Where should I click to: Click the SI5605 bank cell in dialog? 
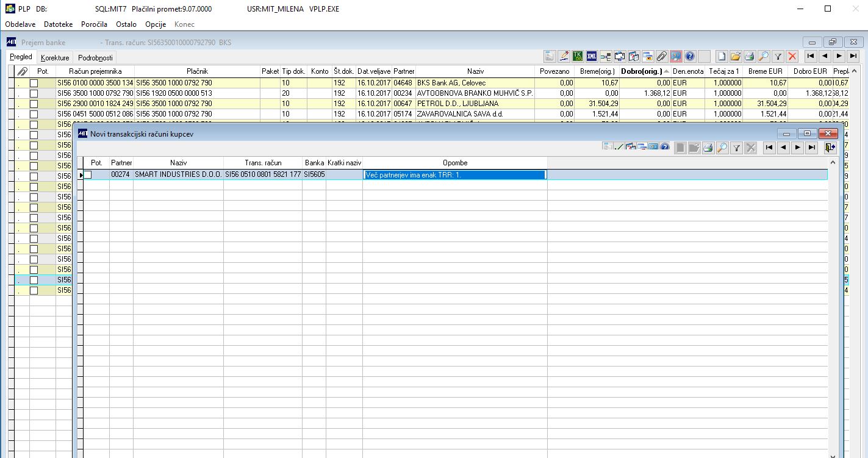[x=314, y=174]
